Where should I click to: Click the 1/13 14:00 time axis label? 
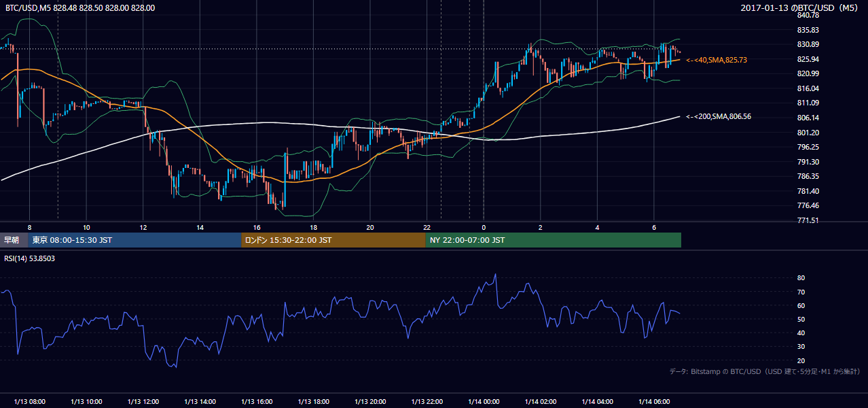[200, 402]
